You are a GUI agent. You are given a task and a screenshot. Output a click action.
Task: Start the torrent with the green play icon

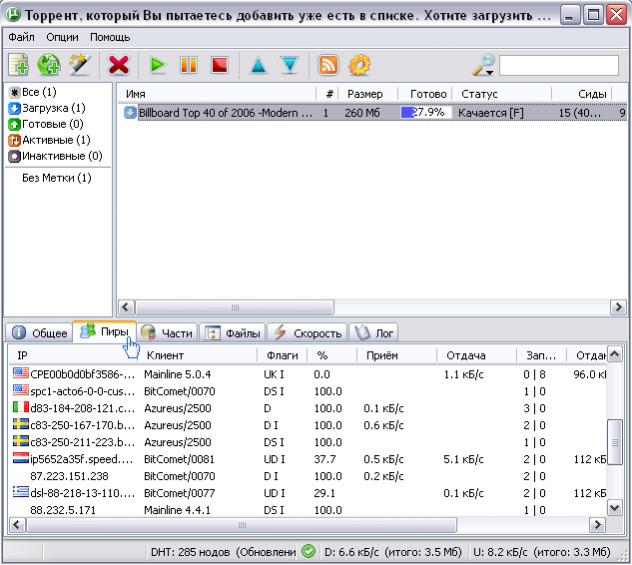pos(157,65)
